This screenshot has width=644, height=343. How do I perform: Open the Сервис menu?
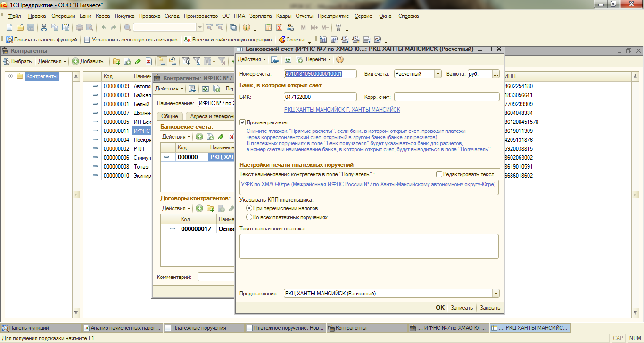pos(363,16)
